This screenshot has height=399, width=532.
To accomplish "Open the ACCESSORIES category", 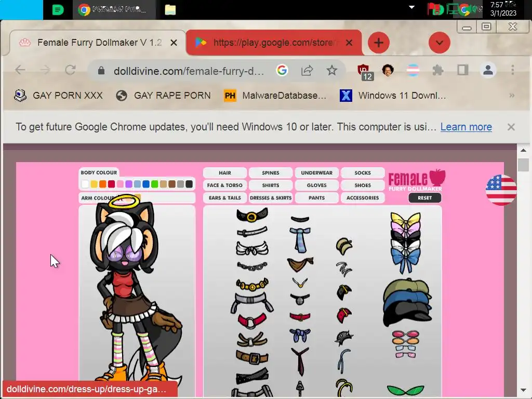I will [363, 198].
